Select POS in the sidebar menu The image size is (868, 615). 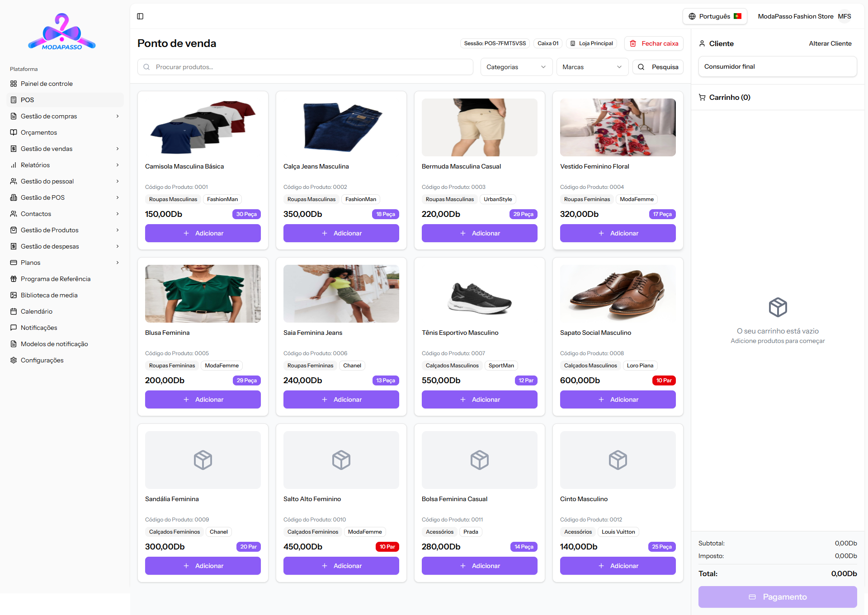click(x=27, y=100)
